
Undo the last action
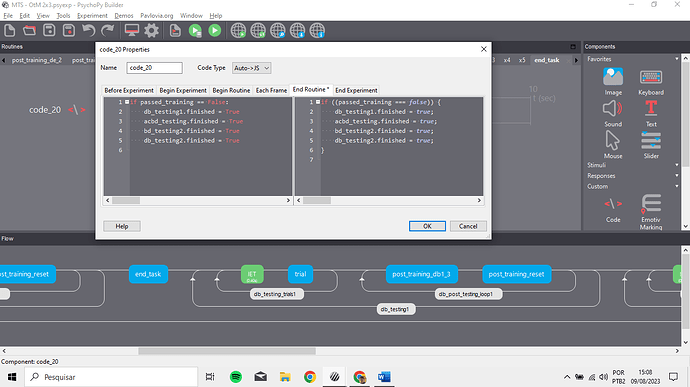[88, 30]
